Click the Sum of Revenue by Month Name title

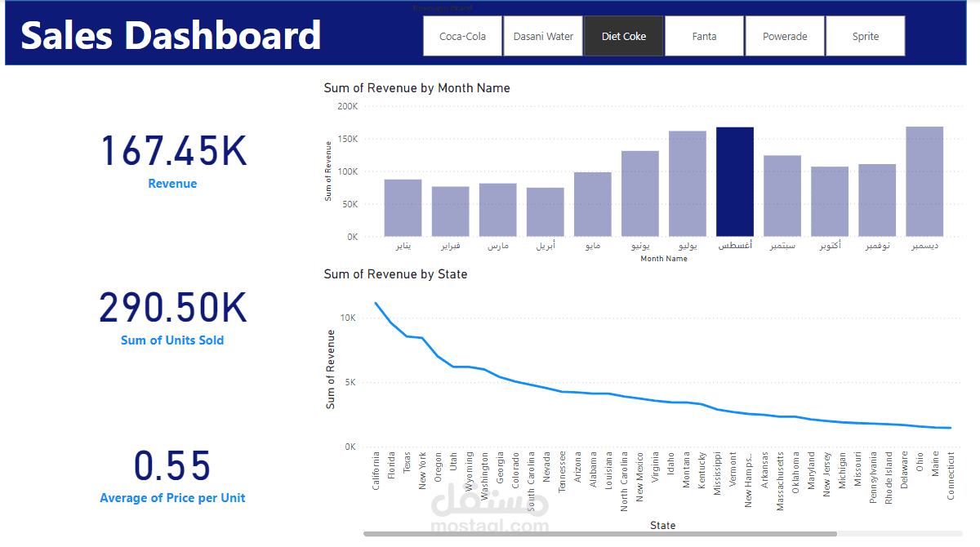(x=416, y=88)
